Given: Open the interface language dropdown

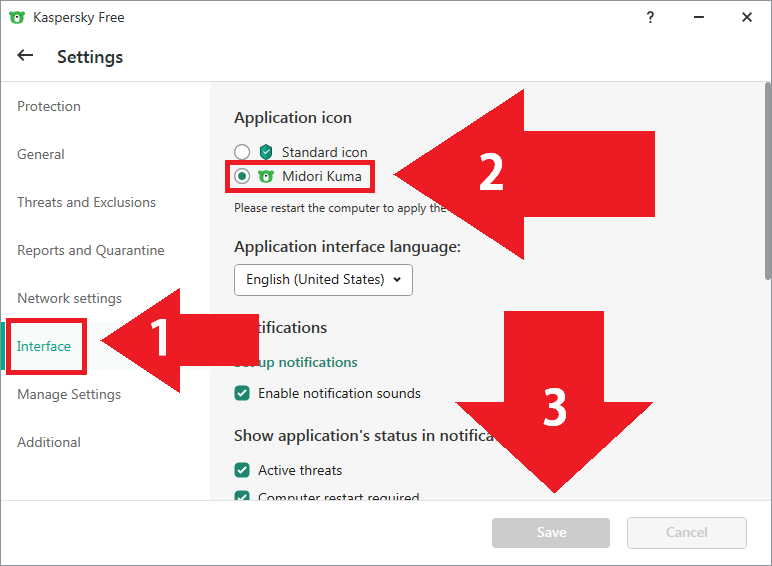Looking at the screenshot, I should 323,280.
